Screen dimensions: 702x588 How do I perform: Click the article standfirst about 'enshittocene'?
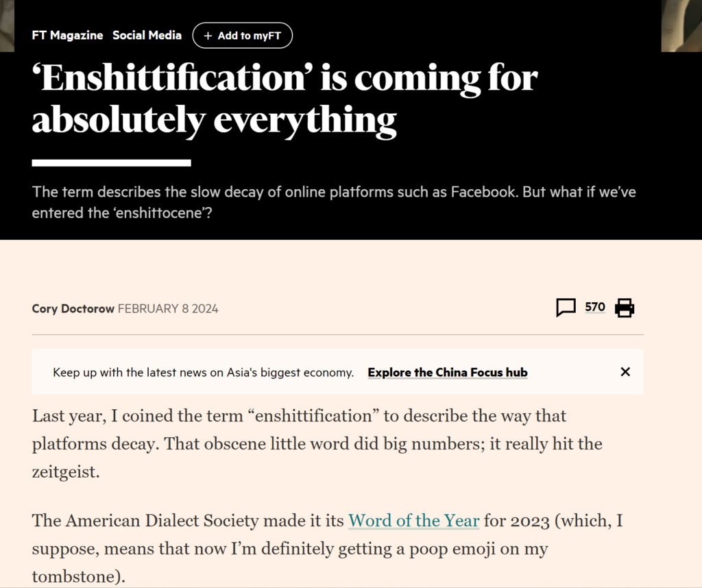pos(334,202)
